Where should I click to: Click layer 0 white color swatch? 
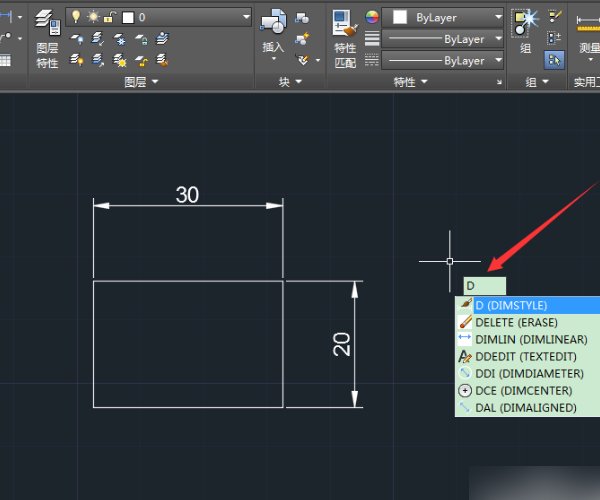128,17
